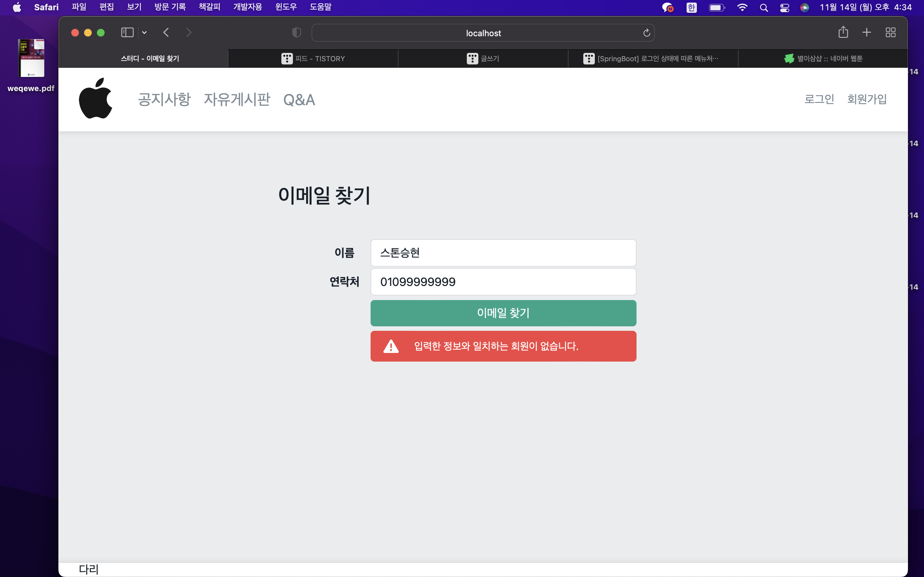Toggle Safari sidebar button
This screenshot has width=924, height=577.
click(127, 32)
